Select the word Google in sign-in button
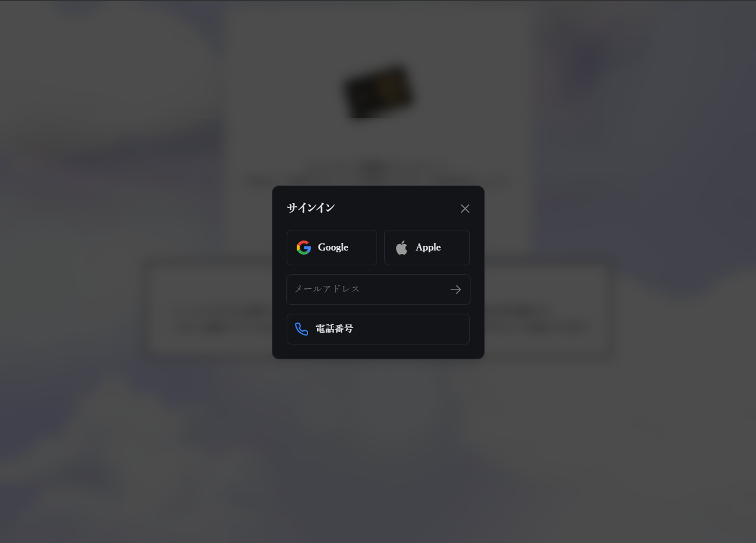 pyautogui.click(x=333, y=248)
